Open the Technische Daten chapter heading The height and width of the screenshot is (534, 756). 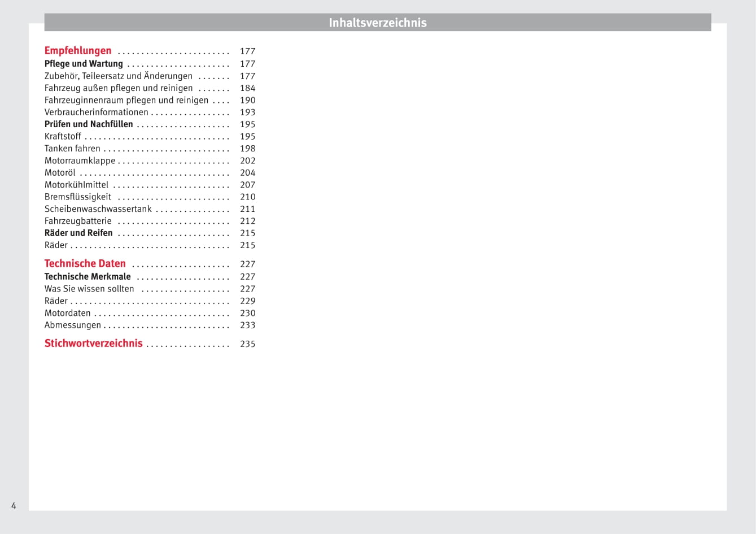[85, 264]
